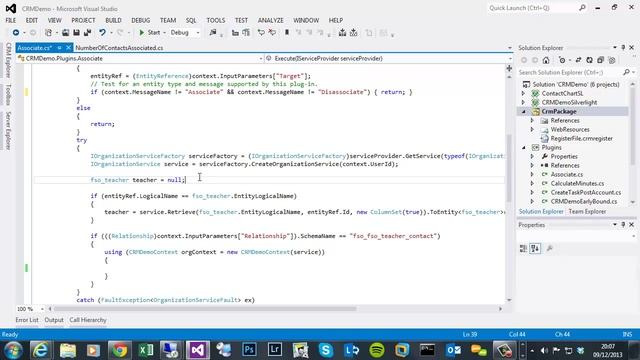Image resolution: width=640 pixels, height=360 pixels.
Task: Click the Save All toolbar icon
Action: coord(87,33)
